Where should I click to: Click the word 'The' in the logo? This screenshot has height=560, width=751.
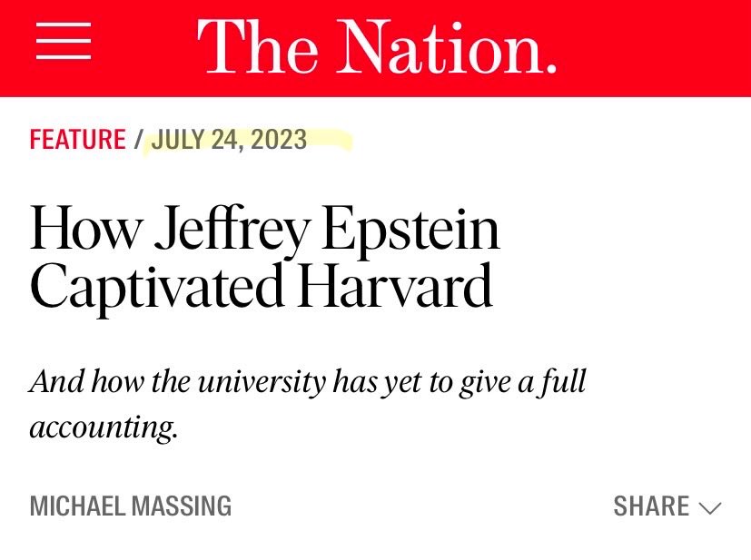pyautogui.click(x=255, y=47)
